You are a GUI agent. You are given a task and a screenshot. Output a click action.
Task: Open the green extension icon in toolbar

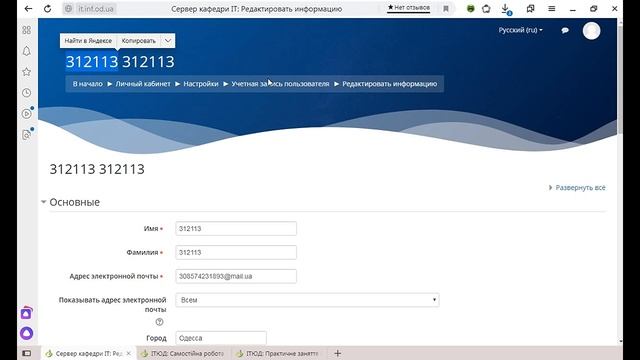[x=471, y=9]
